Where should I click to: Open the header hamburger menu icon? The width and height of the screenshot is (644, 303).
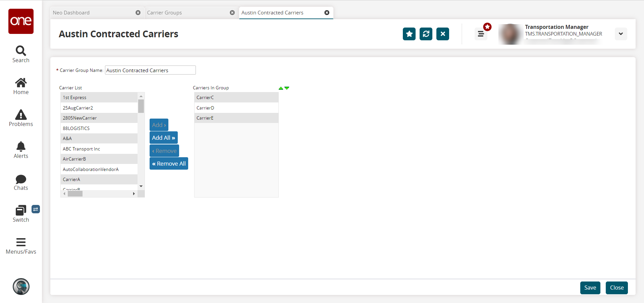[x=481, y=34]
